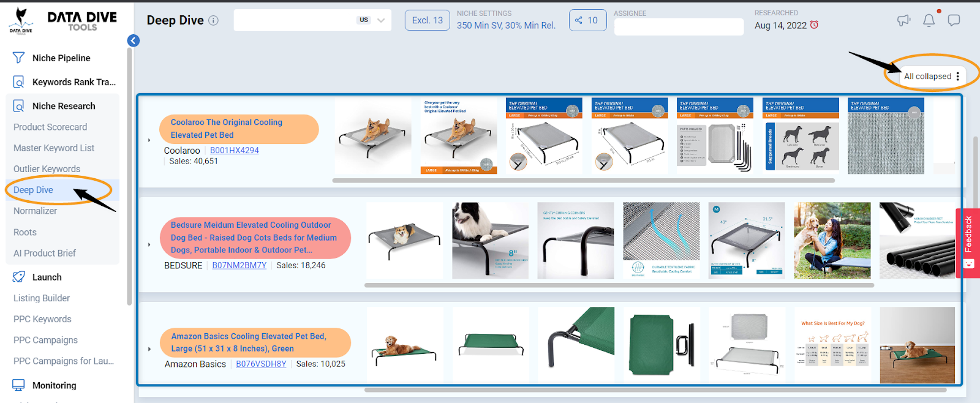Click Sales: 18,246 text
Viewport: 980px width, 403px height.
pos(301,265)
